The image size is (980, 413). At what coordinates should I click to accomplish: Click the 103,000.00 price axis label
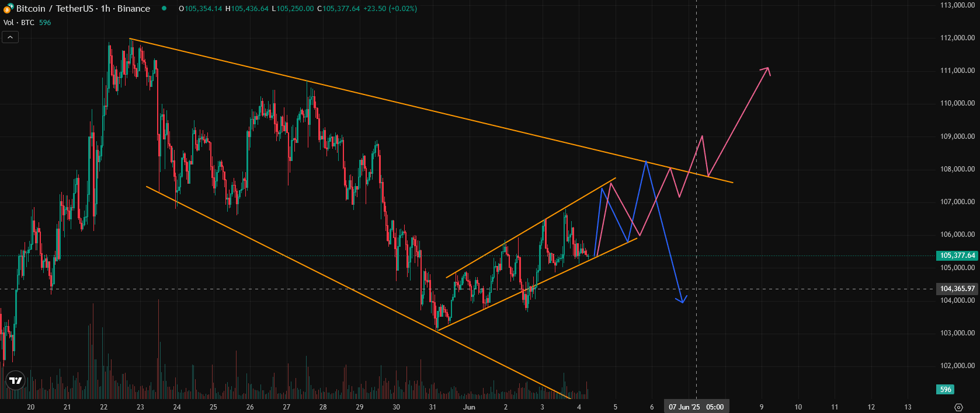click(x=957, y=333)
